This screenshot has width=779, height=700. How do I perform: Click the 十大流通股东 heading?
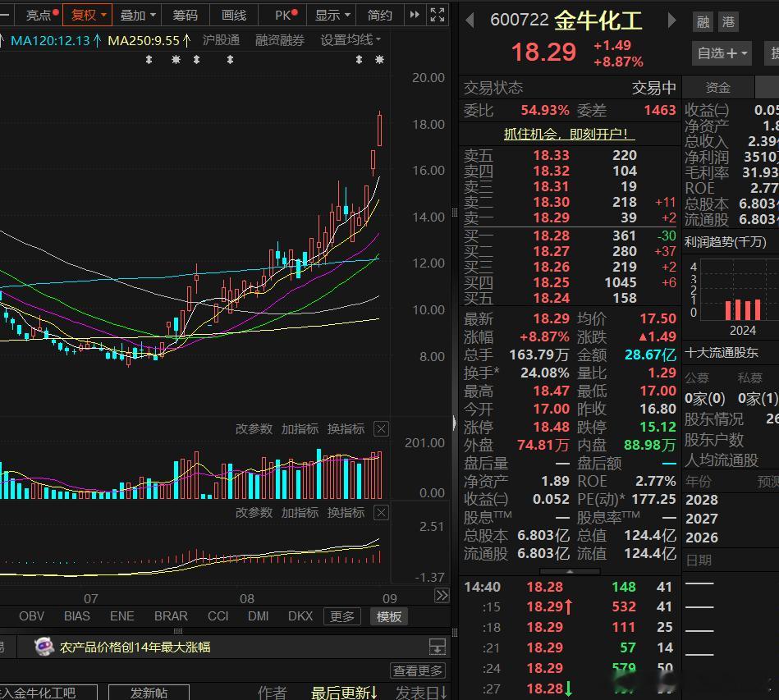[x=722, y=353]
